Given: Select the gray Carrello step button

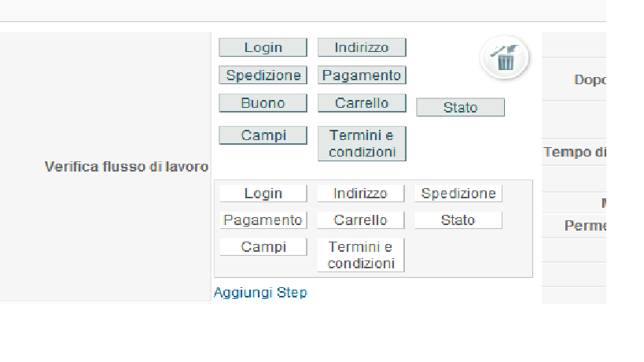Looking at the screenshot, I should [x=362, y=103].
